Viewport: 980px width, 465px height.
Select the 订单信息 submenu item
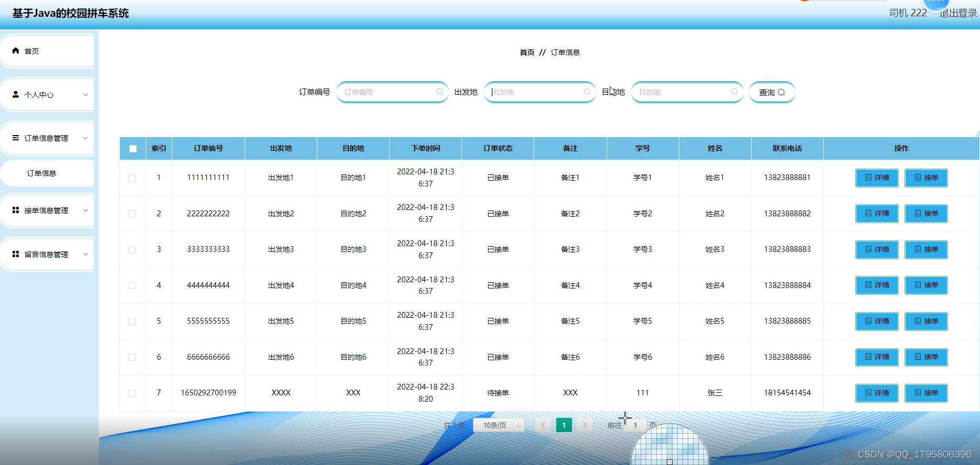click(x=47, y=173)
